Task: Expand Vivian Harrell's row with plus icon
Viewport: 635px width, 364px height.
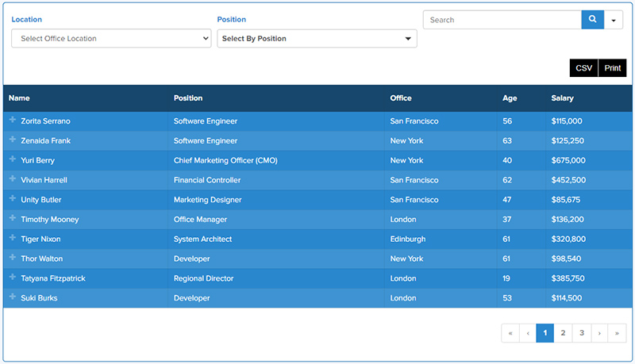Action: pyautogui.click(x=13, y=180)
